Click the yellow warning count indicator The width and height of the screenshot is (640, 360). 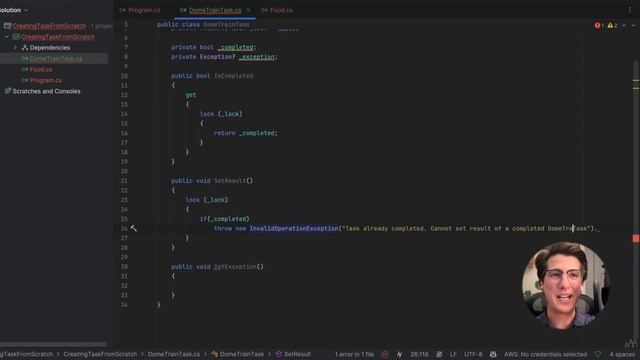pos(612,25)
